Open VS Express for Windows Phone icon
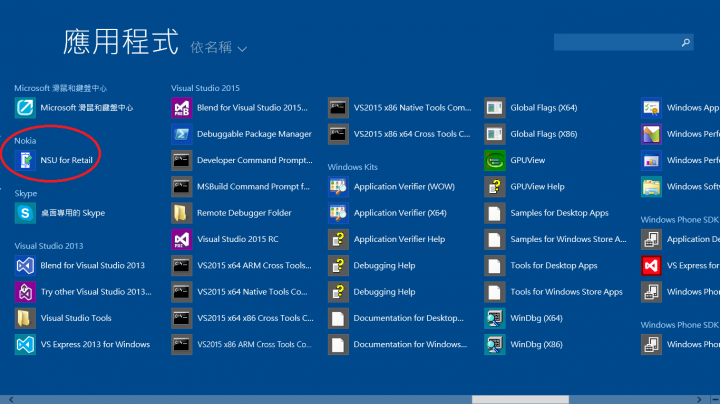Screen dimensions: 720x404 click(x=652, y=265)
